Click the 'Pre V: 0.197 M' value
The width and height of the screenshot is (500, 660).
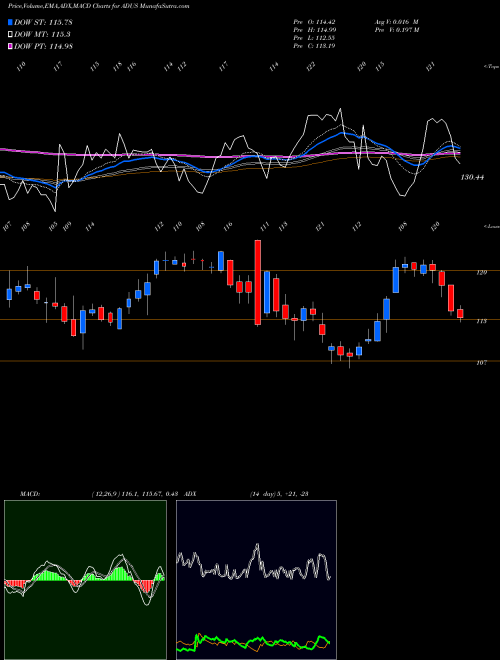tap(396, 30)
